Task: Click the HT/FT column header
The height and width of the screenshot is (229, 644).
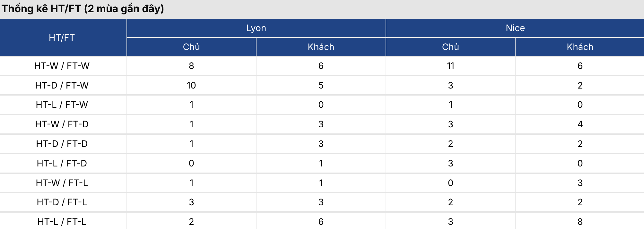Action: coord(62,38)
